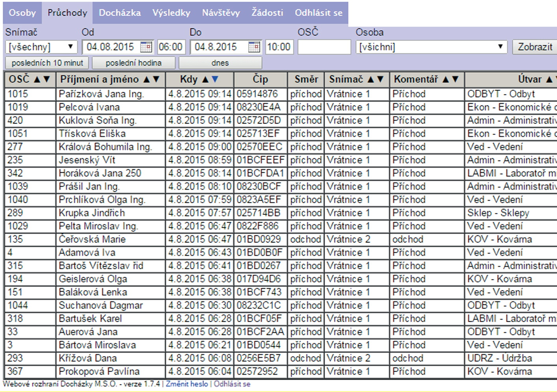The image size is (557, 392).
Task: Click the Směr column header
Action: [306, 80]
